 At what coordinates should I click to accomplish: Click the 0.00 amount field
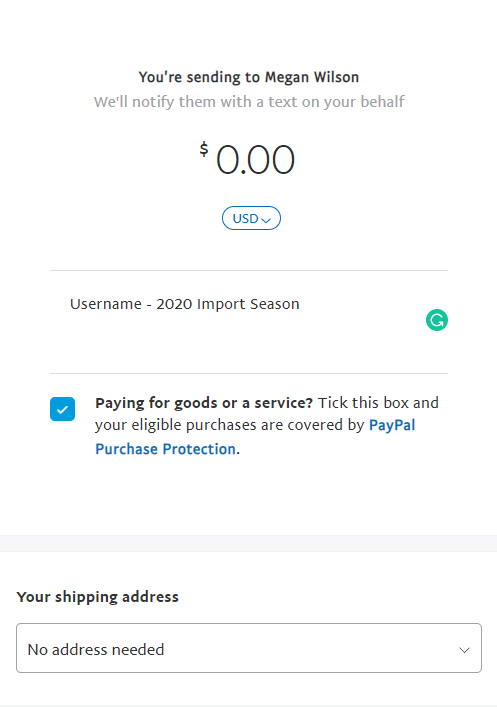pos(255,160)
